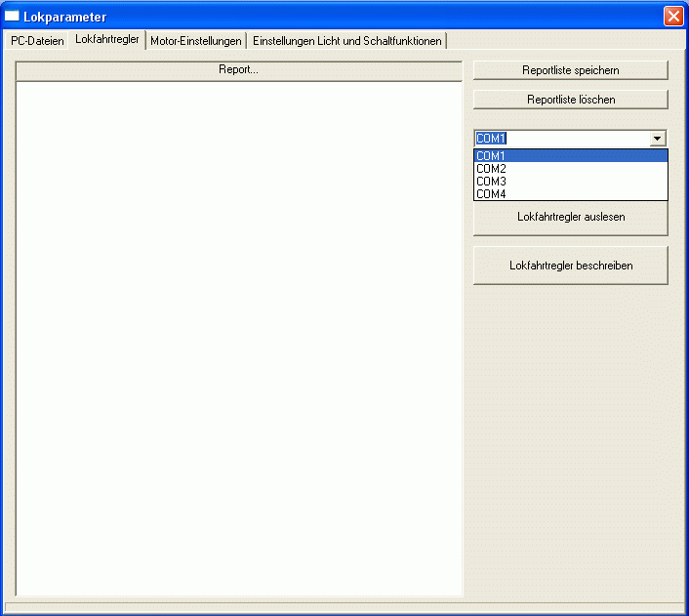Select the Lokfahrtregler tab
The image size is (689, 616).
[x=107, y=40]
